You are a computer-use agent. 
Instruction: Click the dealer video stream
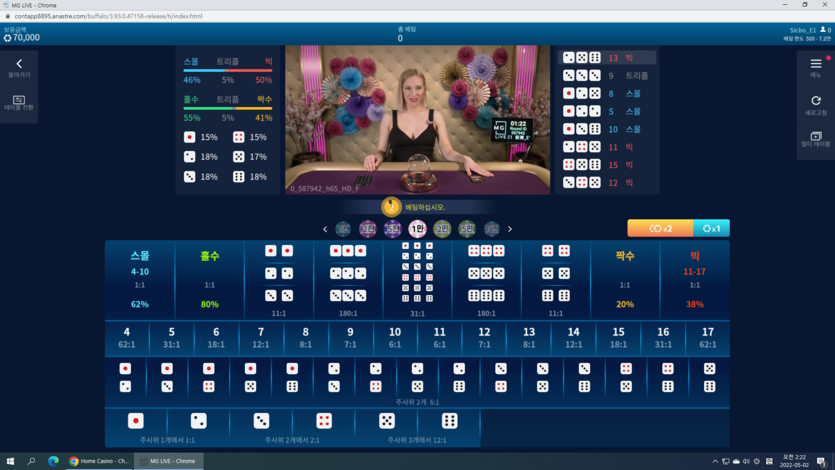coord(418,120)
